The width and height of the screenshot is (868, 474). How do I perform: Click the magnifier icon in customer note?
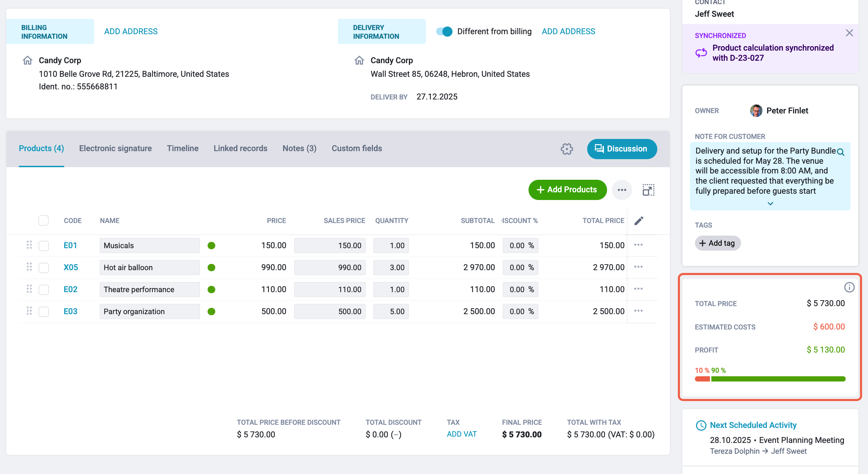tap(841, 152)
